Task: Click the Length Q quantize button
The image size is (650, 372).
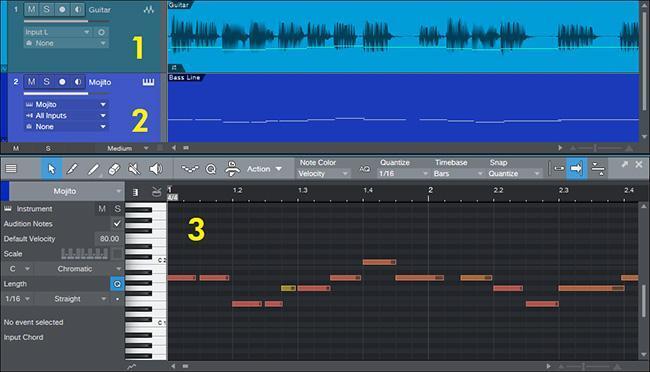Action: [117, 284]
